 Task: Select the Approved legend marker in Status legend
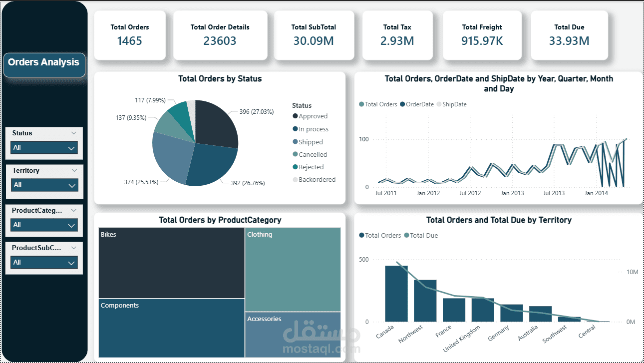[x=295, y=116]
